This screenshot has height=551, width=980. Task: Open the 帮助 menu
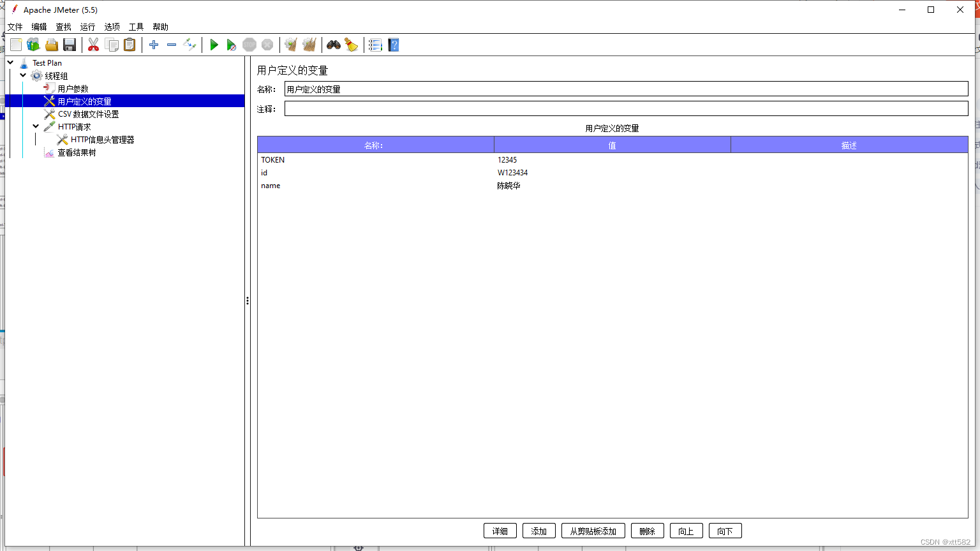coord(161,27)
